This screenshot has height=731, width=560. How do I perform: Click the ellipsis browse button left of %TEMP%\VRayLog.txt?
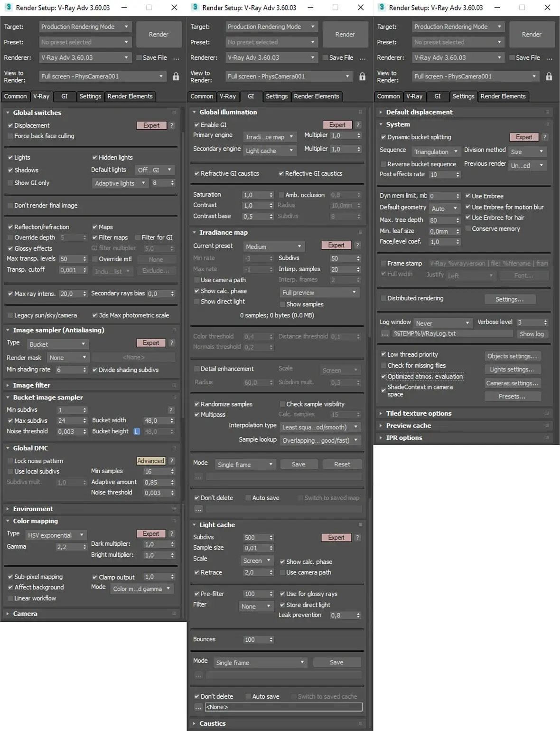click(385, 334)
